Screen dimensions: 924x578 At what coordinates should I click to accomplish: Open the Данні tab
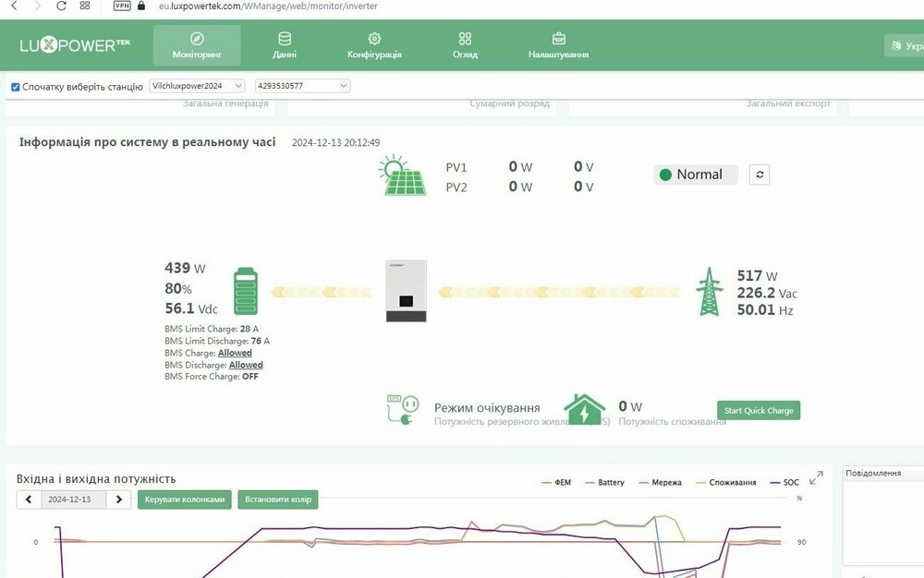pyautogui.click(x=285, y=45)
